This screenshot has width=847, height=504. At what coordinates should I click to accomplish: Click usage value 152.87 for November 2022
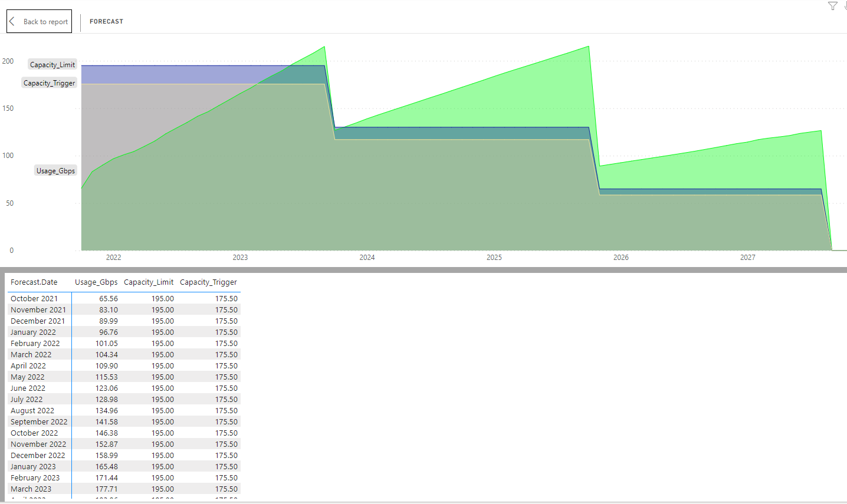tap(107, 444)
